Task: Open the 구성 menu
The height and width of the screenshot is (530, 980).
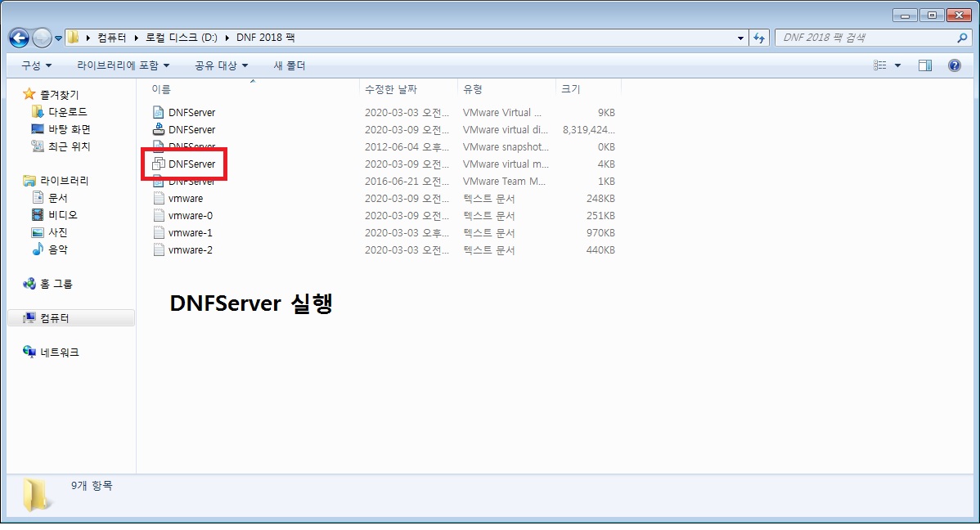Action: (x=36, y=65)
